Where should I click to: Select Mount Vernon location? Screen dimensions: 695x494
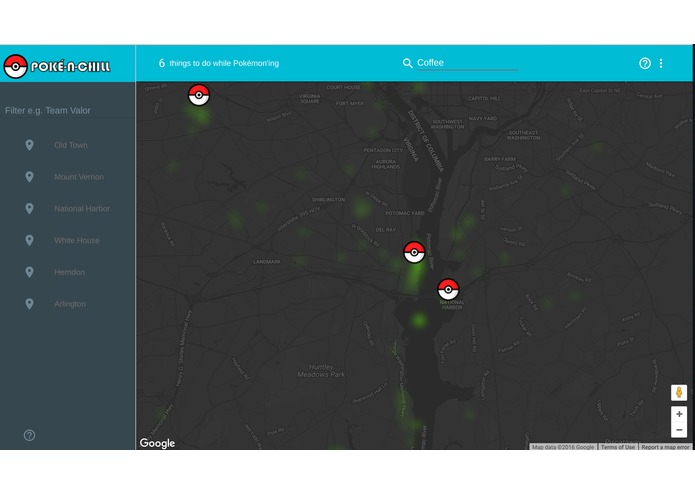pos(79,177)
